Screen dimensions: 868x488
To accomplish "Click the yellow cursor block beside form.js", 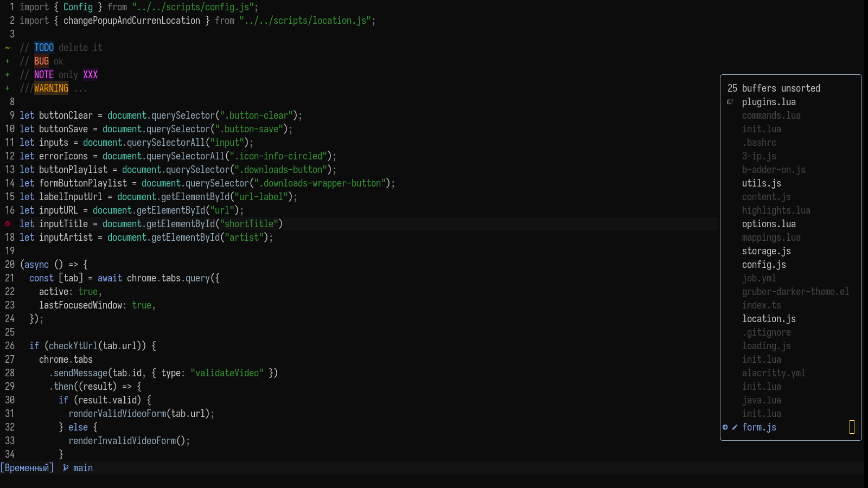I will (x=852, y=427).
